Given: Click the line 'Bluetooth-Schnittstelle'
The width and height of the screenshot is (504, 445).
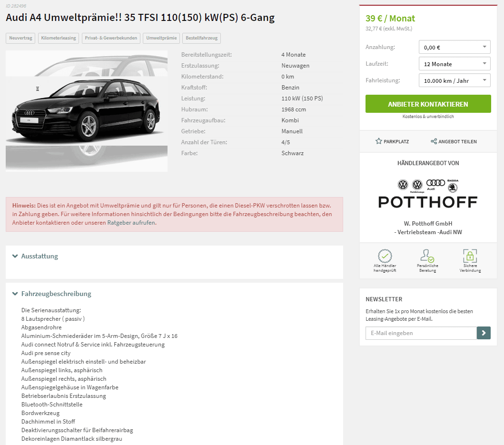Looking at the screenshot, I should (x=52, y=405).
